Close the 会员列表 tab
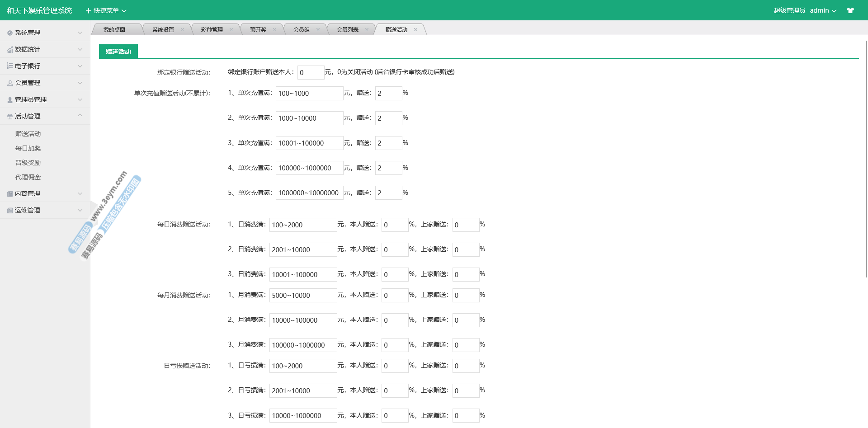868x428 pixels. click(x=367, y=30)
